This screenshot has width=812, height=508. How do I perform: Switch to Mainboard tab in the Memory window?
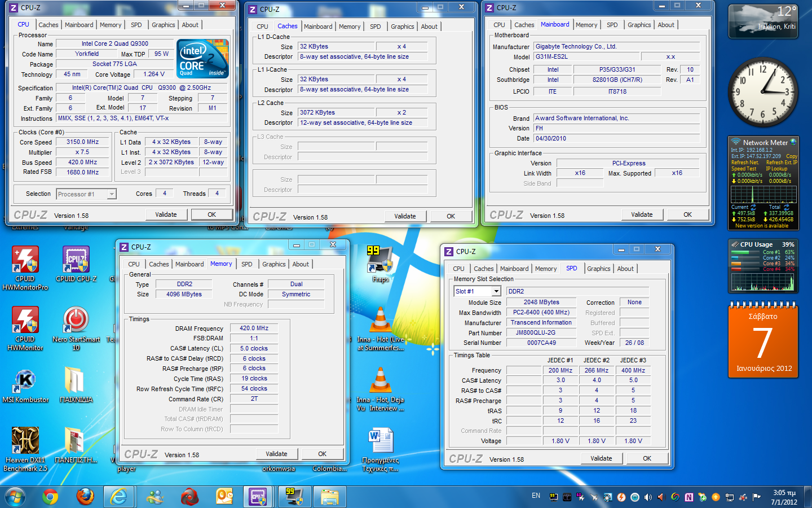[189, 264]
